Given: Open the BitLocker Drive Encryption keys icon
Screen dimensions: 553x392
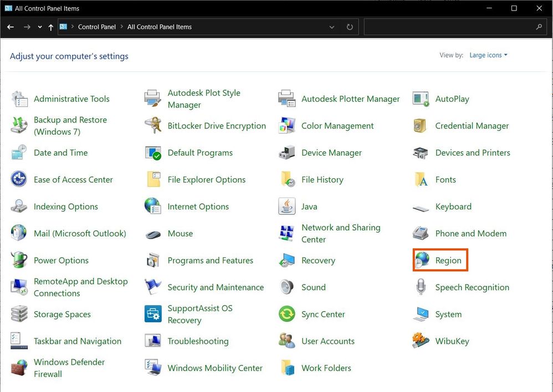Looking at the screenshot, I should pyautogui.click(x=153, y=126).
